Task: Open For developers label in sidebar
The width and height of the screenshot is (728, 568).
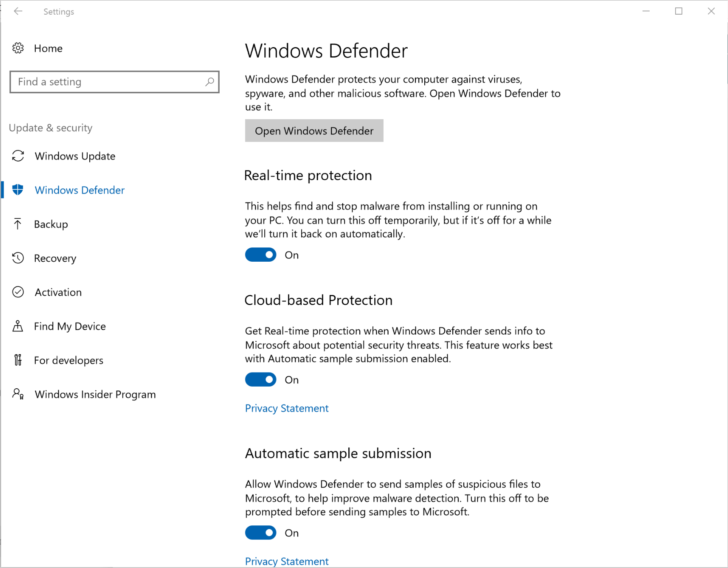Action: coord(69,361)
